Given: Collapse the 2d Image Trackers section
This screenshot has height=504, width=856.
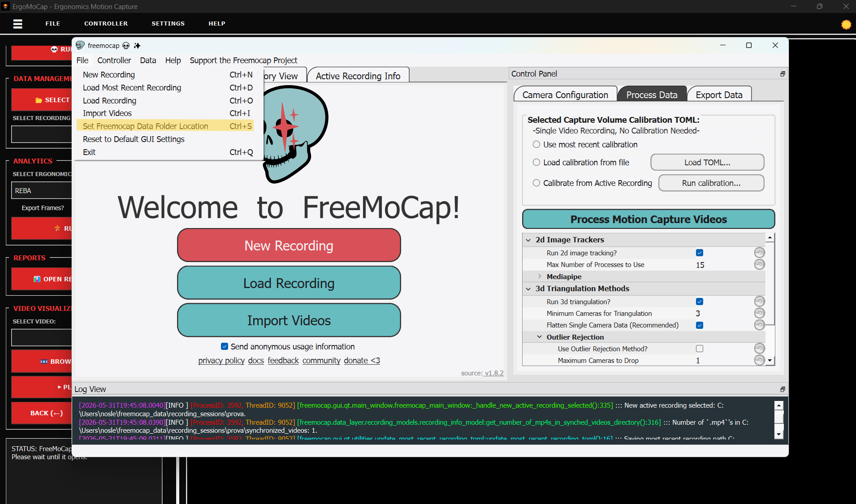Looking at the screenshot, I should pyautogui.click(x=528, y=240).
